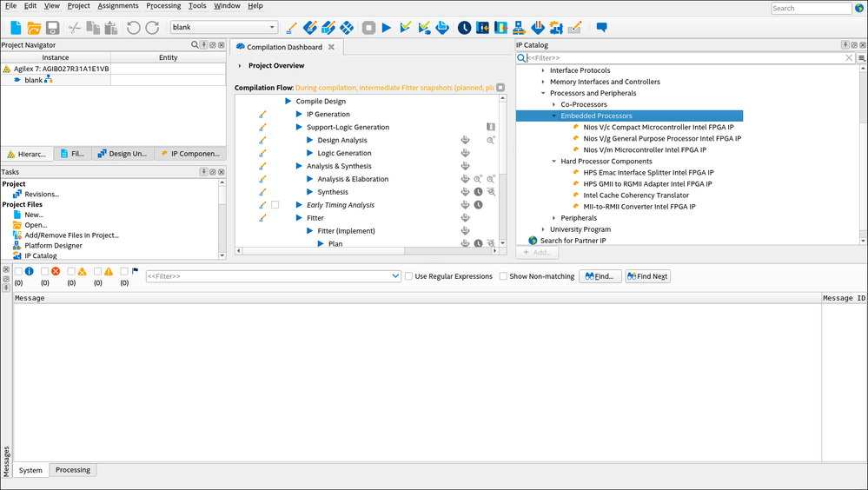Expand the Project Overview section
This screenshot has height=490, width=868.
click(240, 66)
